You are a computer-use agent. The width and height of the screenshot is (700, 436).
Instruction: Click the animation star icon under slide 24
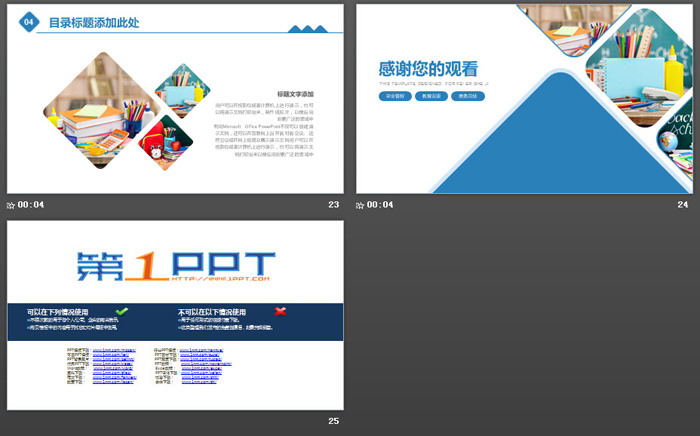coord(360,205)
